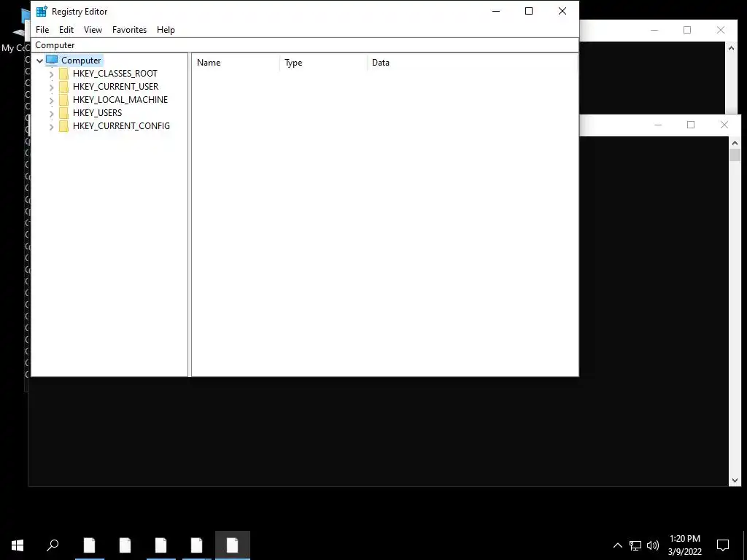Maximize the Registry Editor window
The image size is (747, 560).
[x=529, y=11]
